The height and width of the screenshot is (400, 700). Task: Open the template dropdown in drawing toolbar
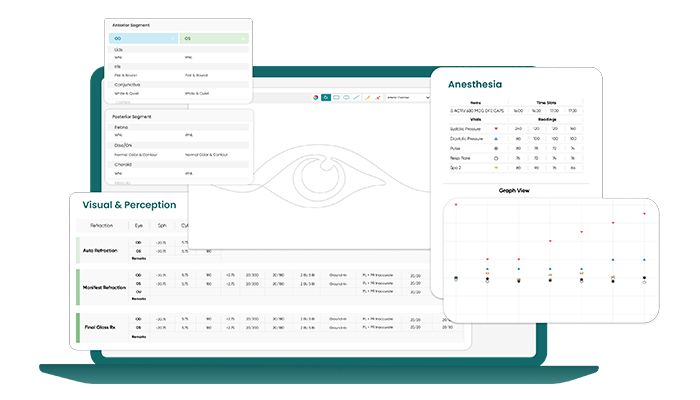coord(408,97)
